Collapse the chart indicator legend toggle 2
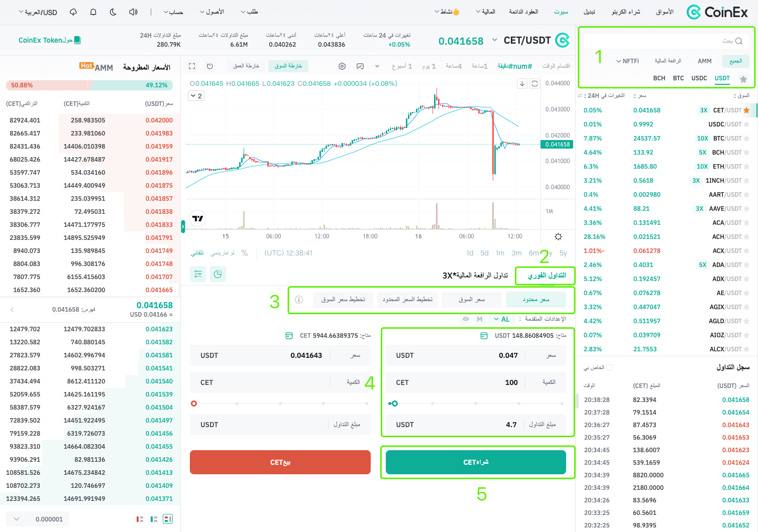This screenshot has height=532, width=758. tap(196, 96)
